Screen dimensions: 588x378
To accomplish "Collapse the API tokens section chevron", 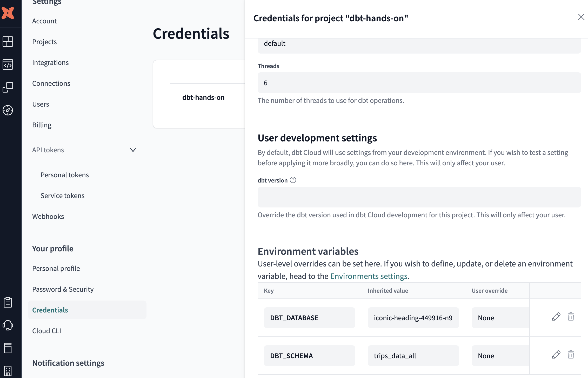I will pos(133,150).
